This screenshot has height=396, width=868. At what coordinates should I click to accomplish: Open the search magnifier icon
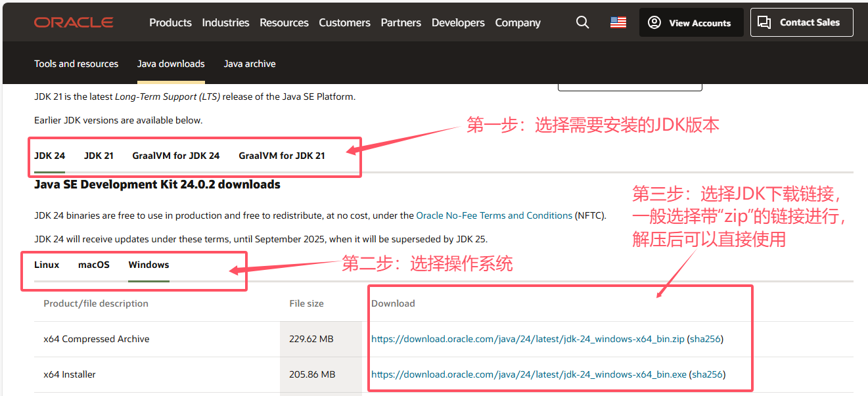(x=582, y=22)
